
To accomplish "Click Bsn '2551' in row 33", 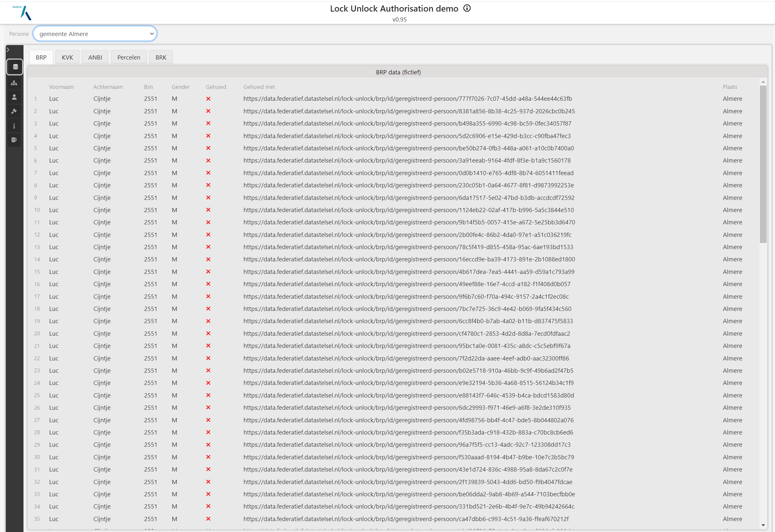I will (x=150, y=494).
